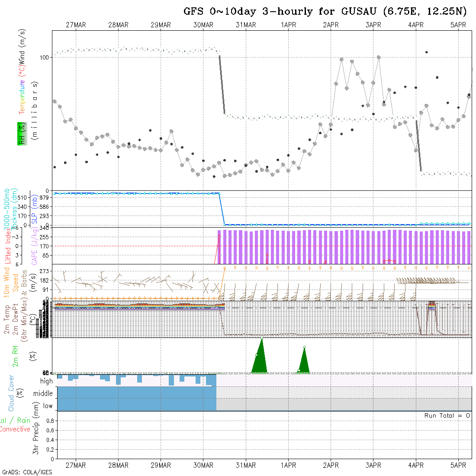Select the 'low' cloud cover label
The height and width of the screenshot is (476, 476).
click(x=48, y=406)
